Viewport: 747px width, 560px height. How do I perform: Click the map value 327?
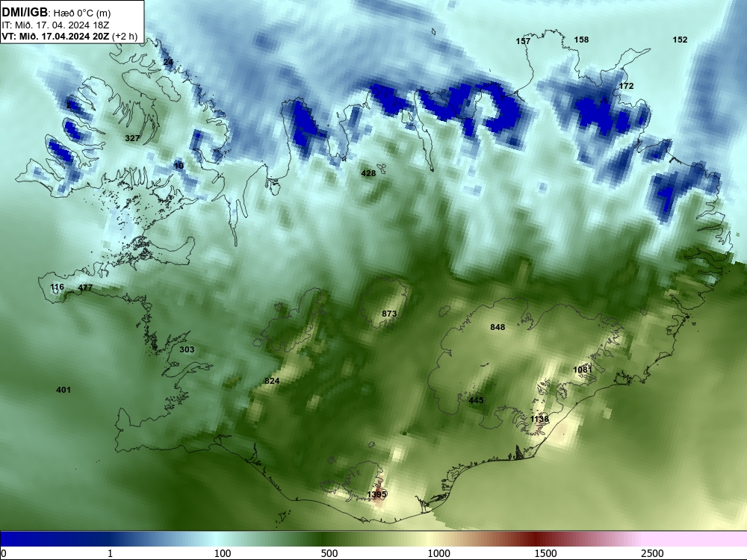pyautogui.click(x=132, y=138)
